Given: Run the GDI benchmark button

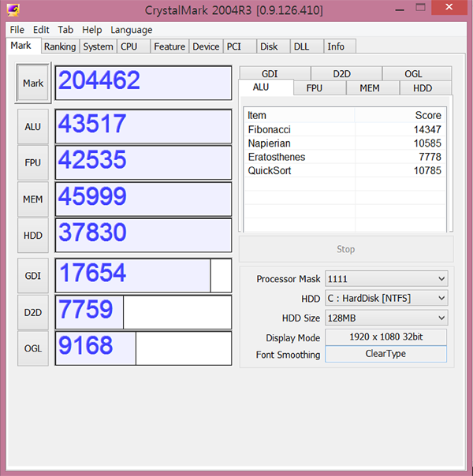Looking at the screenshot, I should [x=33, y=276].
